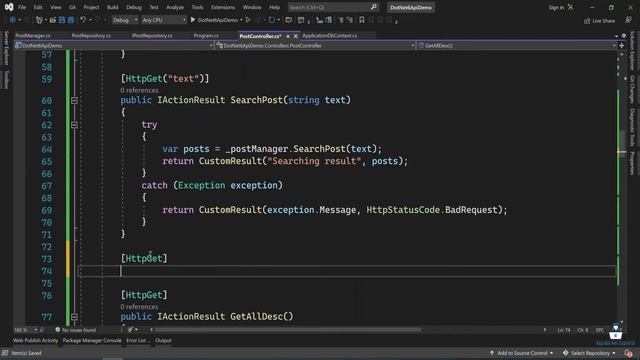Click the bookmark toolbar icon
The image size is (640, 360).
point(362,20)
